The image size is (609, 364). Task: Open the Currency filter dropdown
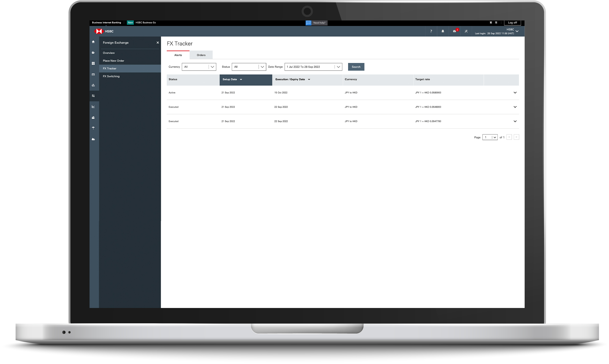pos(199,67)
